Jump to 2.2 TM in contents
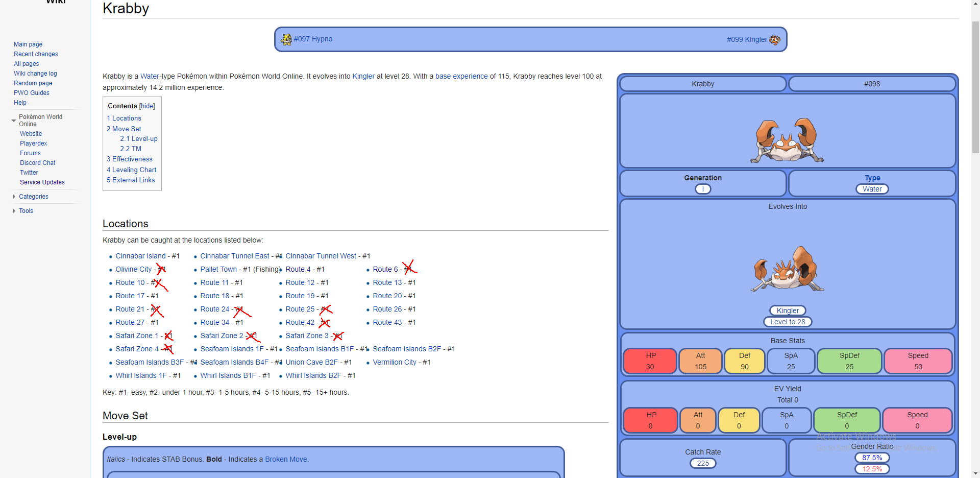 [131, 149]
